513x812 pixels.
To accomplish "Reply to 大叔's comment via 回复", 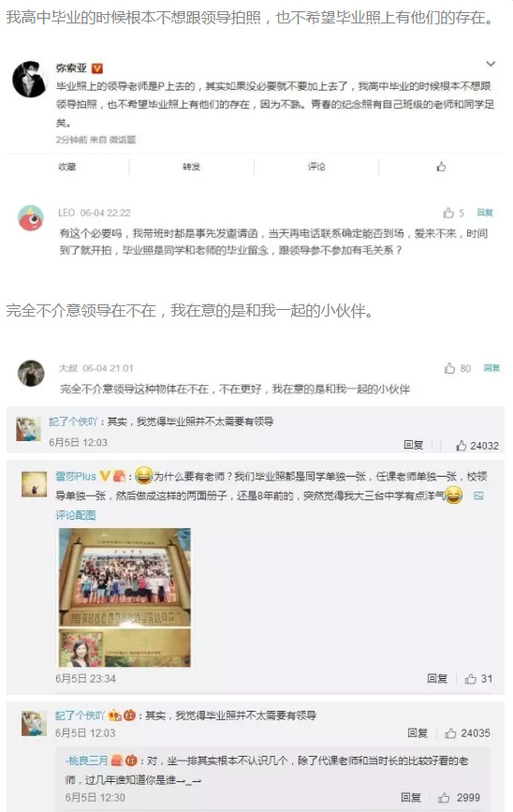I will coord(491,368).
